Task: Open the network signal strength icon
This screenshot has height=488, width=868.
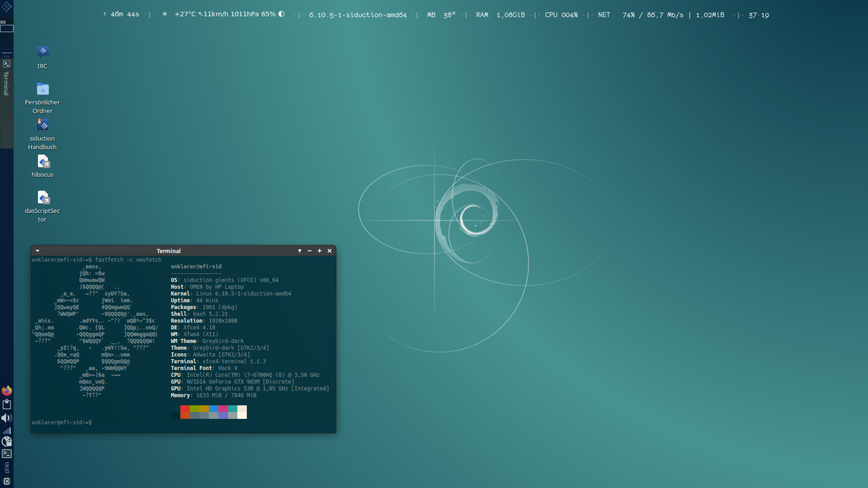Action: tap(7, 430)
